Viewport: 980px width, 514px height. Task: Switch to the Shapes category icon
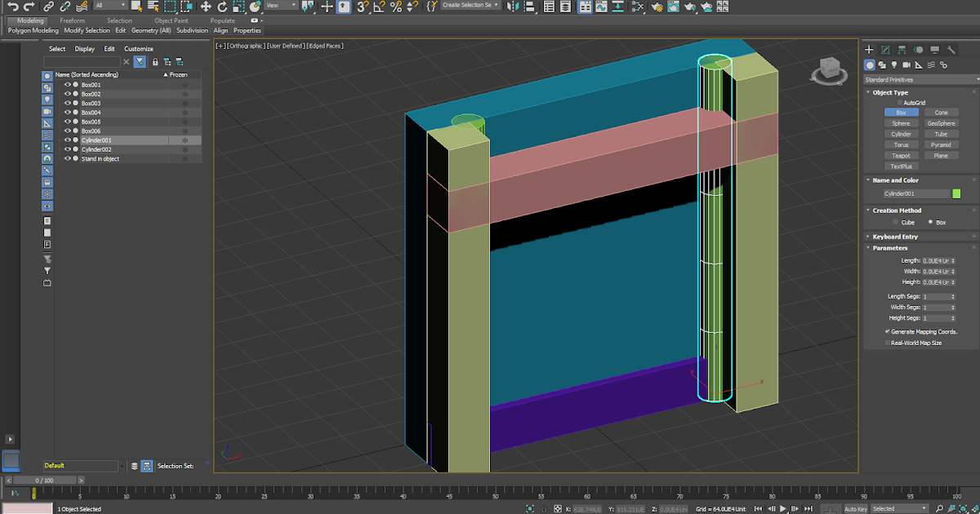point(883,64)
